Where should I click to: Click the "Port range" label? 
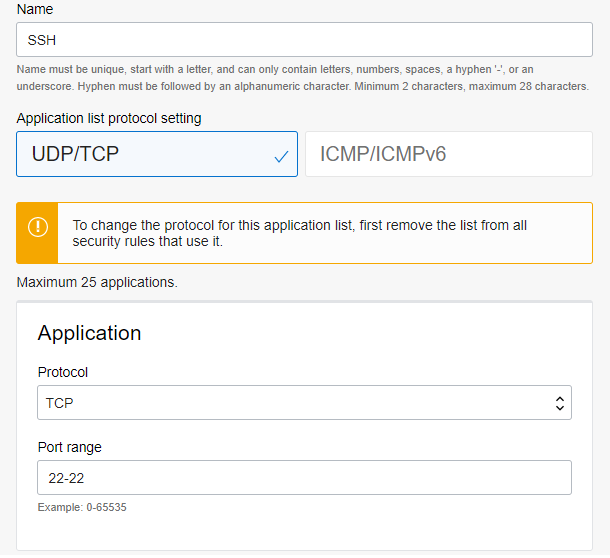(x=70, y=447)
